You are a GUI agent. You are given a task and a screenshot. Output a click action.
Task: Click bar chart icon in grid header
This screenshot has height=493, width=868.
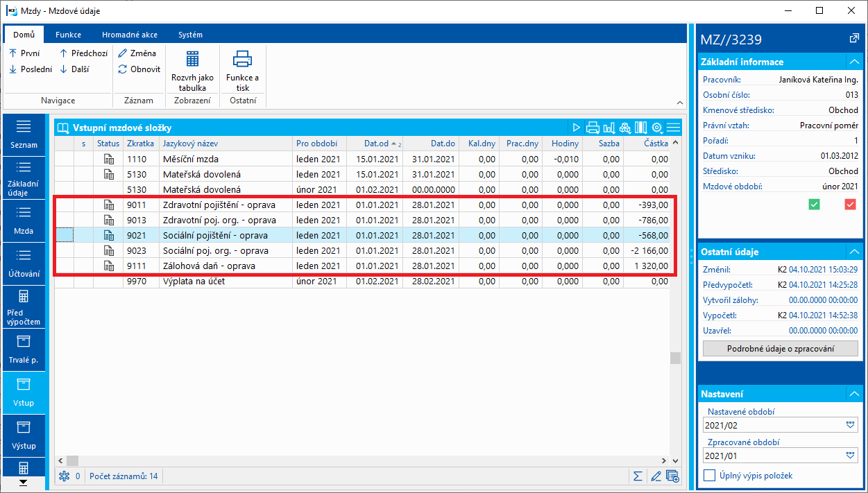[x=609, y=128]
